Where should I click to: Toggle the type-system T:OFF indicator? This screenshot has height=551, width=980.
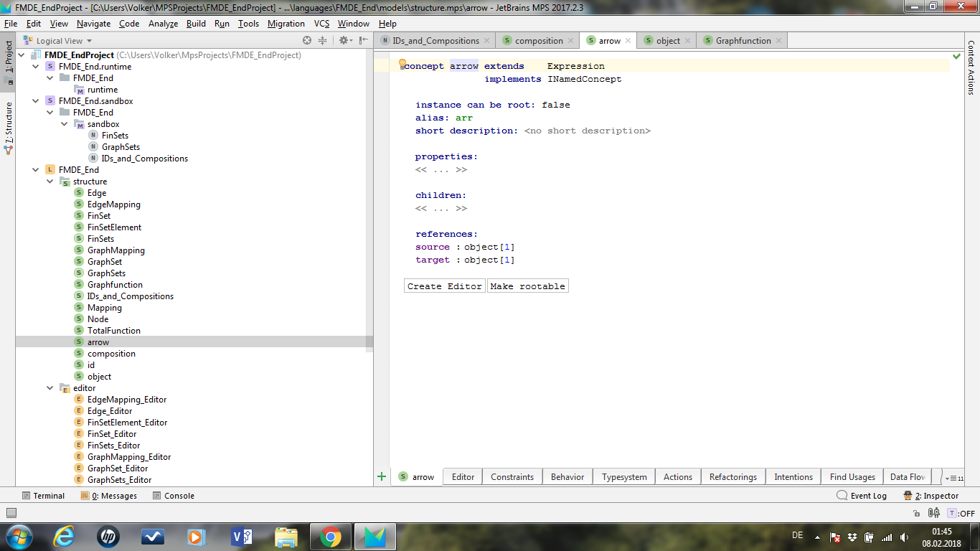(x=961, y=514)
